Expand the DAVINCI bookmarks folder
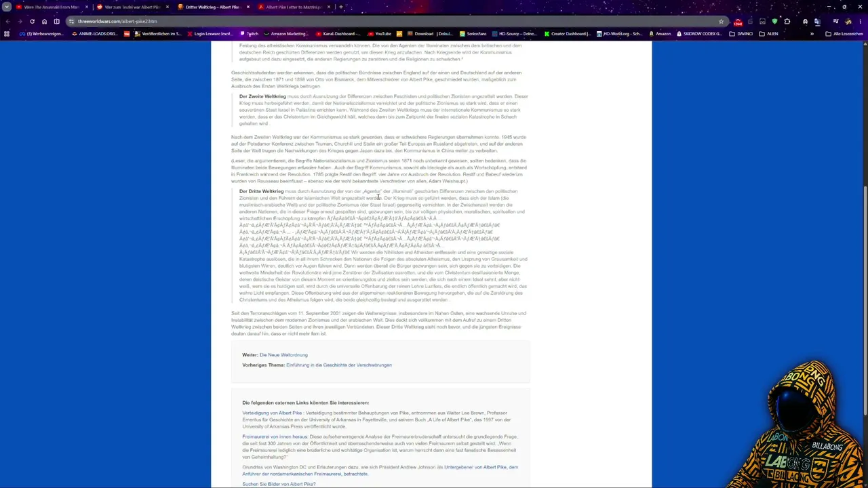The image size is (868, 488). [x=741, y=34]
